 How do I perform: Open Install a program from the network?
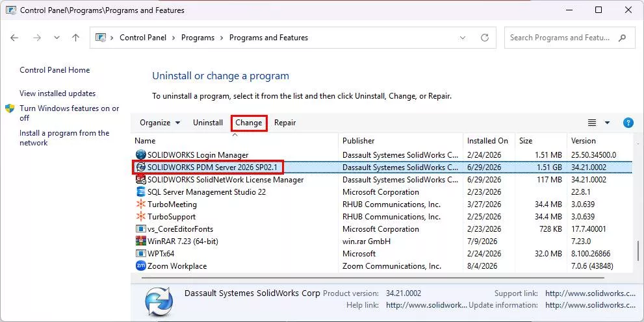click(64, 138)
